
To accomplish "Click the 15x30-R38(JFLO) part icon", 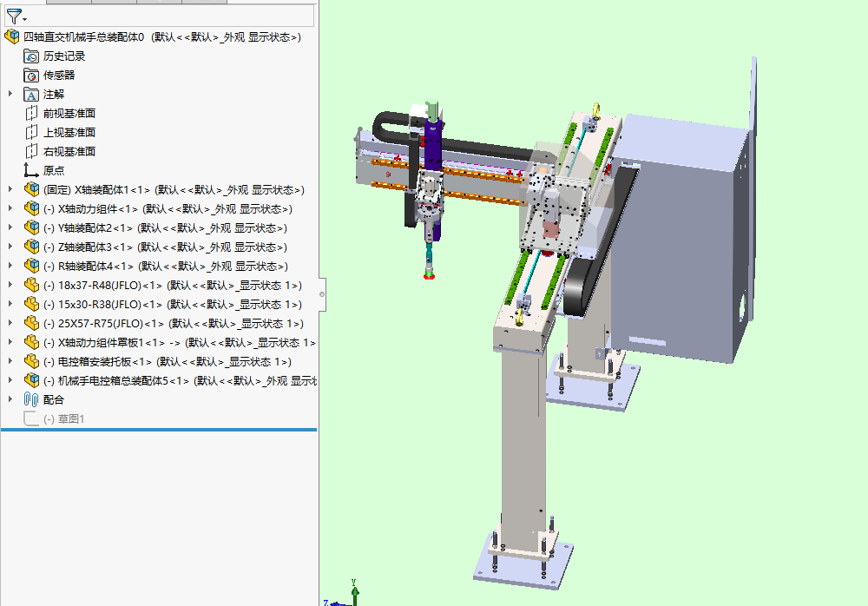I will [32, 304].
